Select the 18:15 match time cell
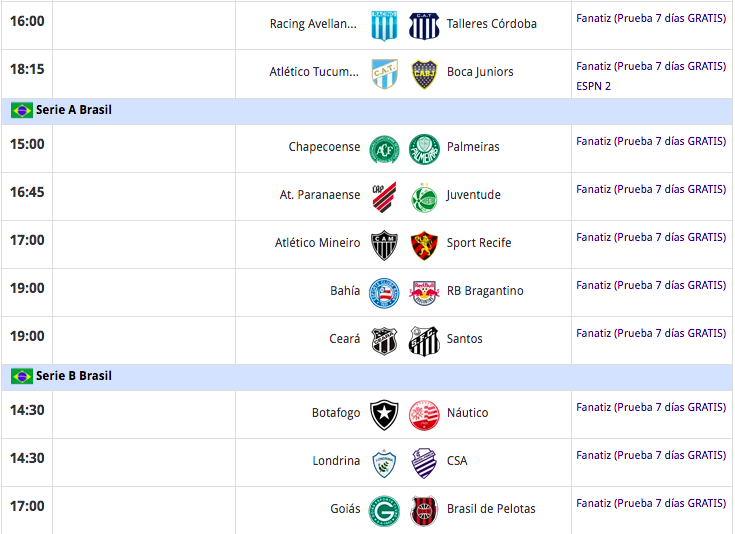The width and height of the screenshot is (735, 534). point(27,70)
